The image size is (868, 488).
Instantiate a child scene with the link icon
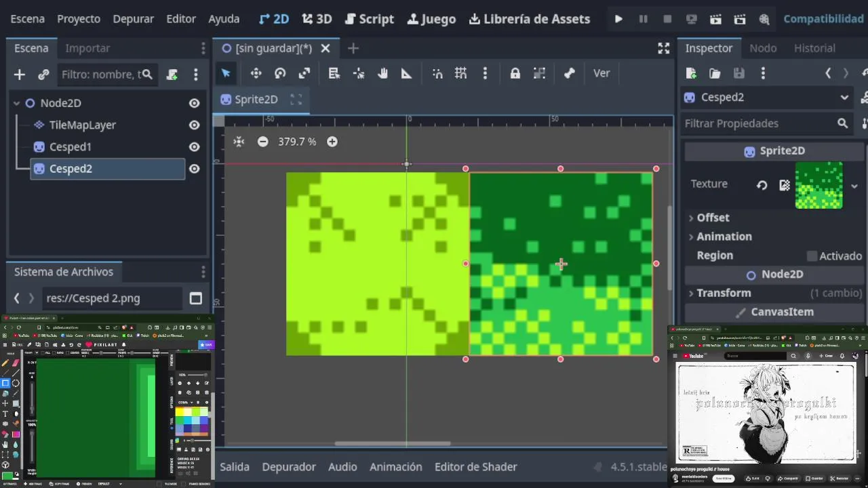pyautogui.click(x=43, y=75)
